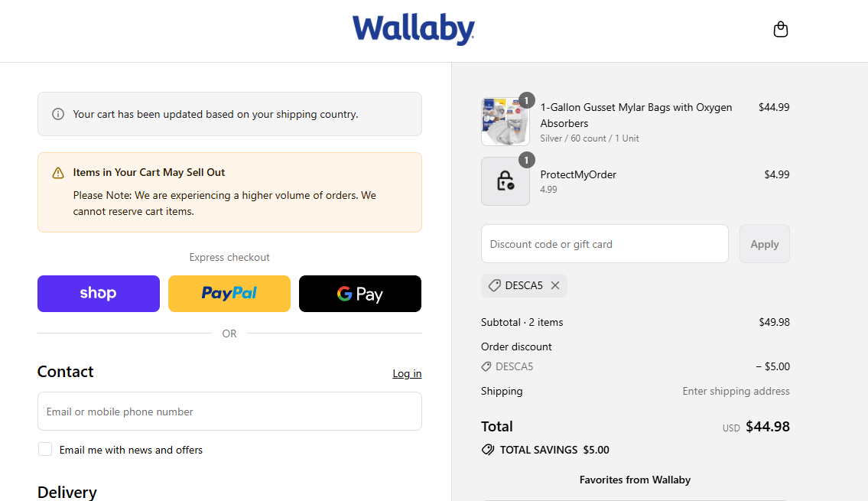The height and width of the screenshot is (501, 868).
Task: Click the Mylar Bags product thumbnail
Action: pos(505,122)
